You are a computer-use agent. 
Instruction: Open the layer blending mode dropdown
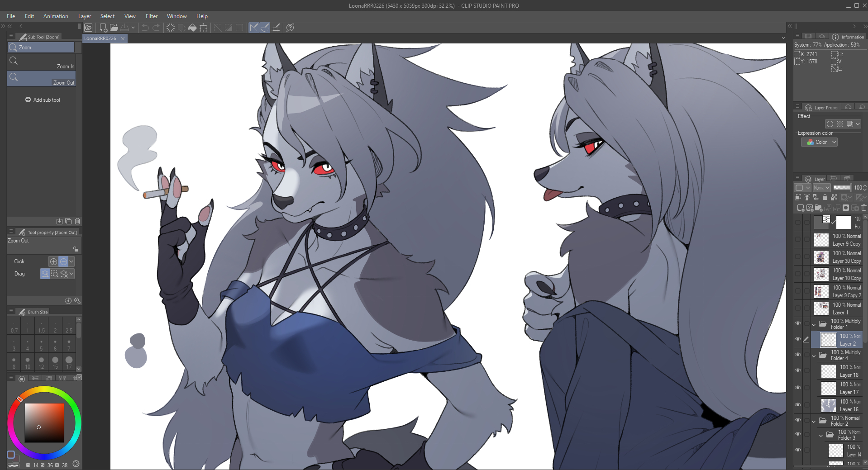pos(821,188)
